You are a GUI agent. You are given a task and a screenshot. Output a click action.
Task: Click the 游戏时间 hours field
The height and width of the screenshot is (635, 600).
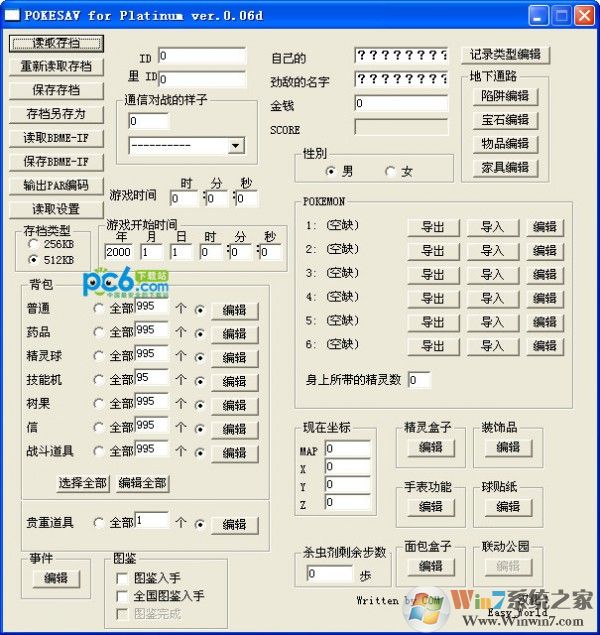[184, 198]
